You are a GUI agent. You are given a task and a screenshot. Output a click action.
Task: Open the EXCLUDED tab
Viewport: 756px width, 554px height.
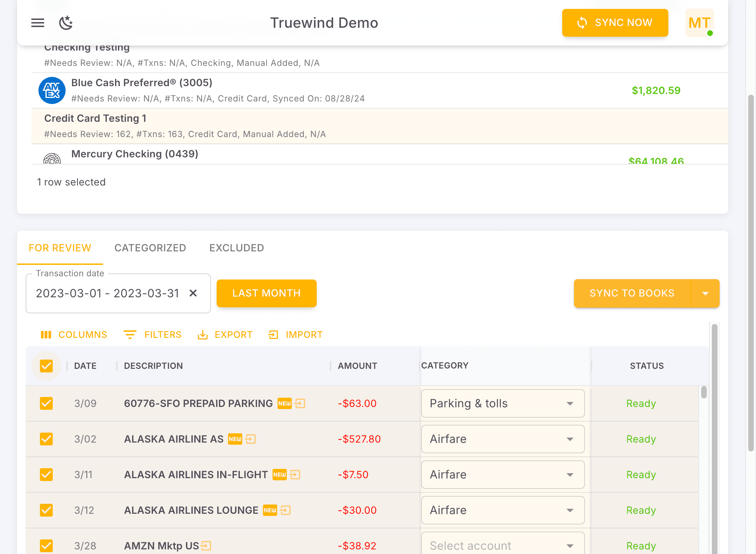[236, 248]
